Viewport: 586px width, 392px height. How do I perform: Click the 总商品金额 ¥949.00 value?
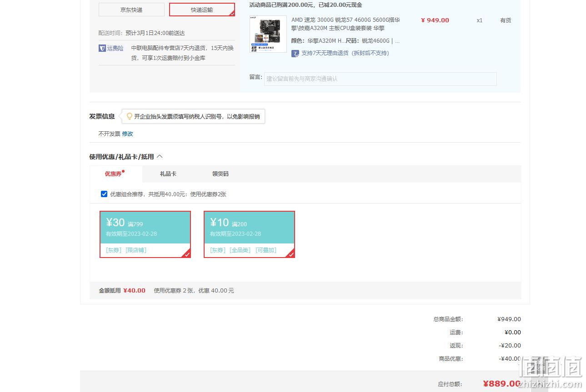509,319
